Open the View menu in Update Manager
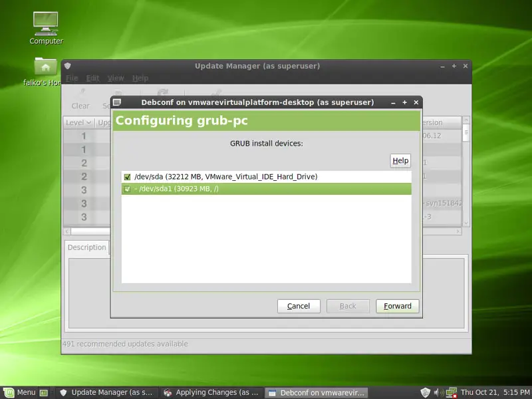The height and width of the screenshot is (399, 532). click(x=116, y=78)
